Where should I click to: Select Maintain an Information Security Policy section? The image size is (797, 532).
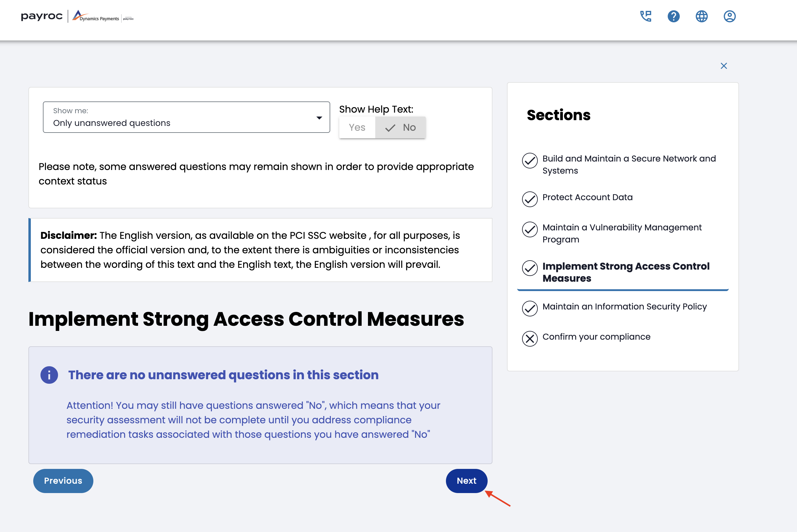click(624, 307)
